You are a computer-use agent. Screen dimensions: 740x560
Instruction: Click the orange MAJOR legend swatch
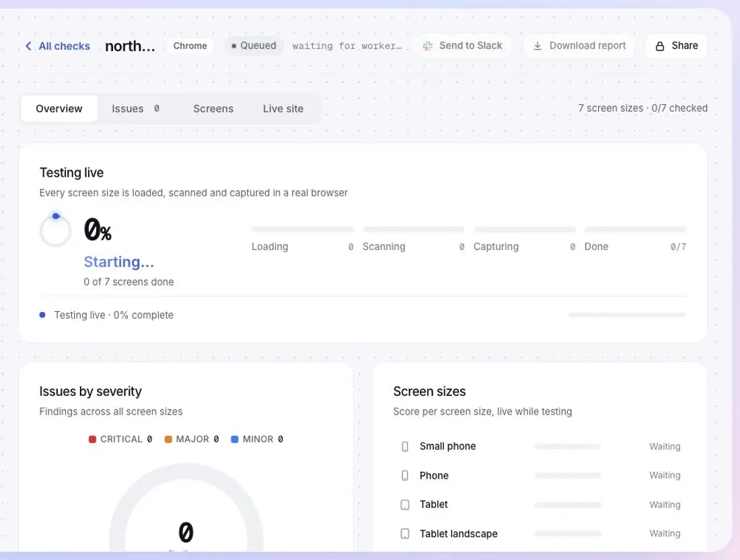(168, 439)
